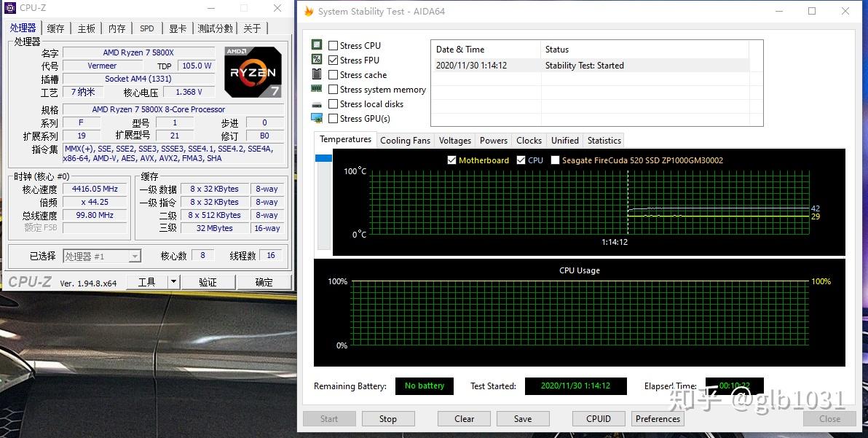Enable the Stress system memory checkbox

click(331, 89)
